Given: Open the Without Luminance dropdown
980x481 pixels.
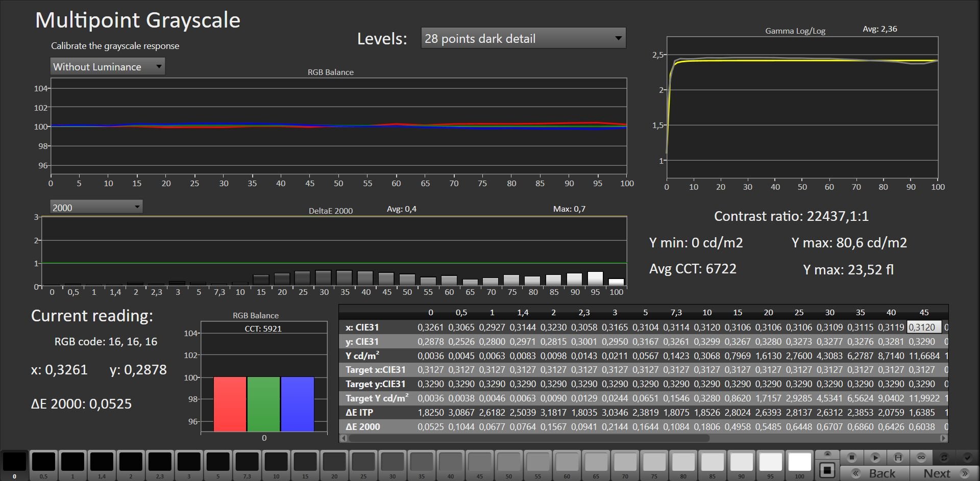Looking at the screenshot, I should [107, 66].
